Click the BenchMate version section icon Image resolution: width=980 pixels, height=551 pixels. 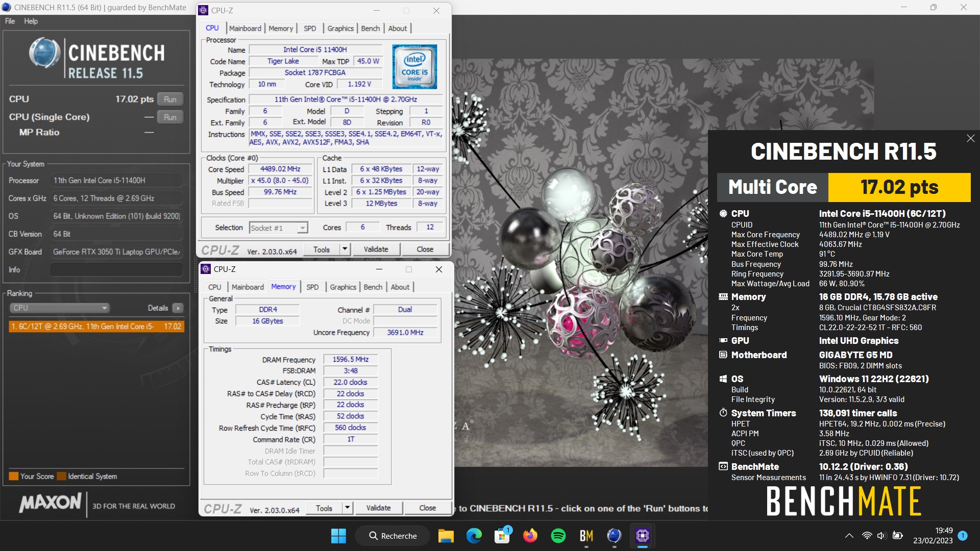tap(723, 466)
